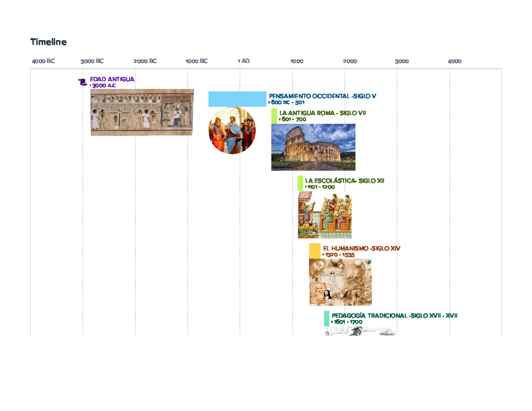Click the PENSAMIENTO OCCIDENTAL -SIGLO V label
This screenshot has width=532, height=411.
pyautogui.click(x=322, y=95)
